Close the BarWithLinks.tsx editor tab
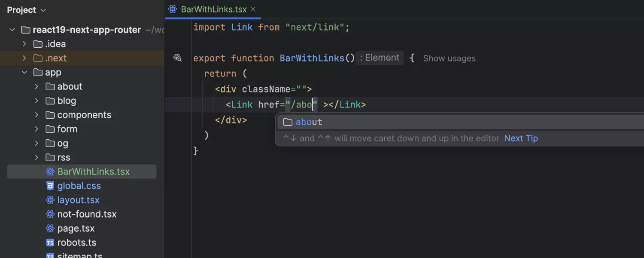The width and height of the screenshot is (644, 258). 253,9
